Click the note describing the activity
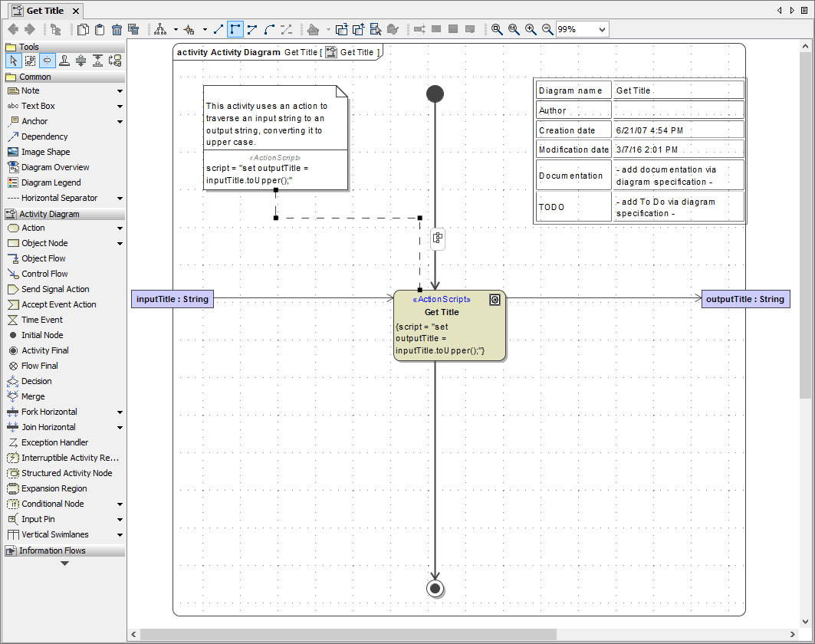 pyautogui.click(x=269, y=123)
